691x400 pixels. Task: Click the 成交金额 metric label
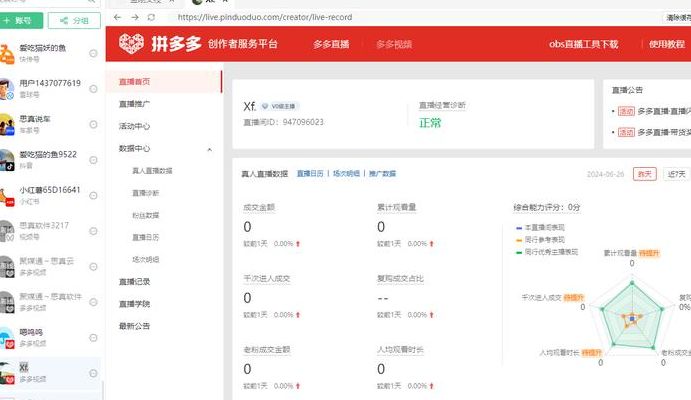tap(259, 207)
